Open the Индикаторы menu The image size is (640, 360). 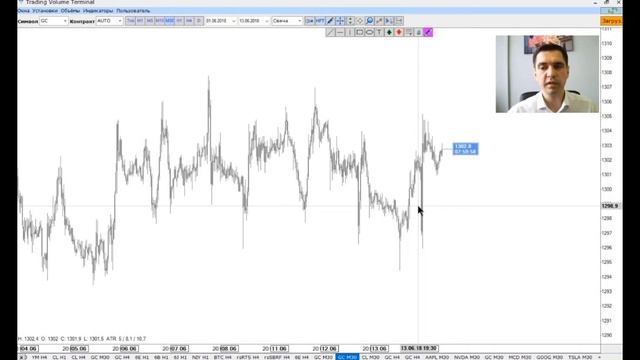coord(98,11)
